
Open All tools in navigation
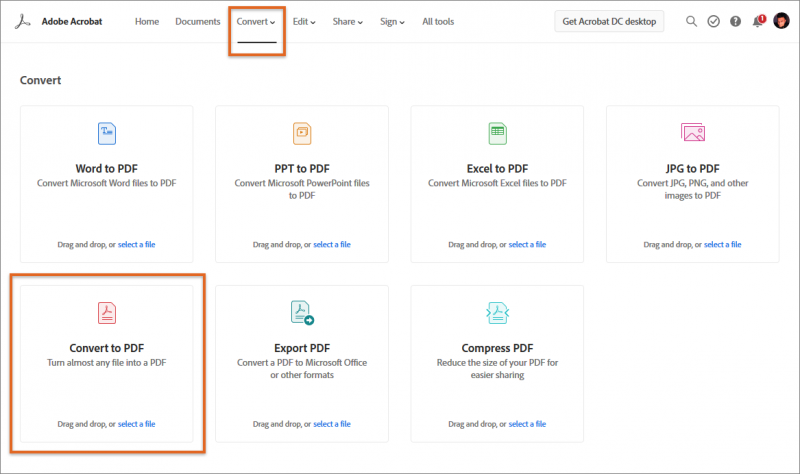(438, 21)
